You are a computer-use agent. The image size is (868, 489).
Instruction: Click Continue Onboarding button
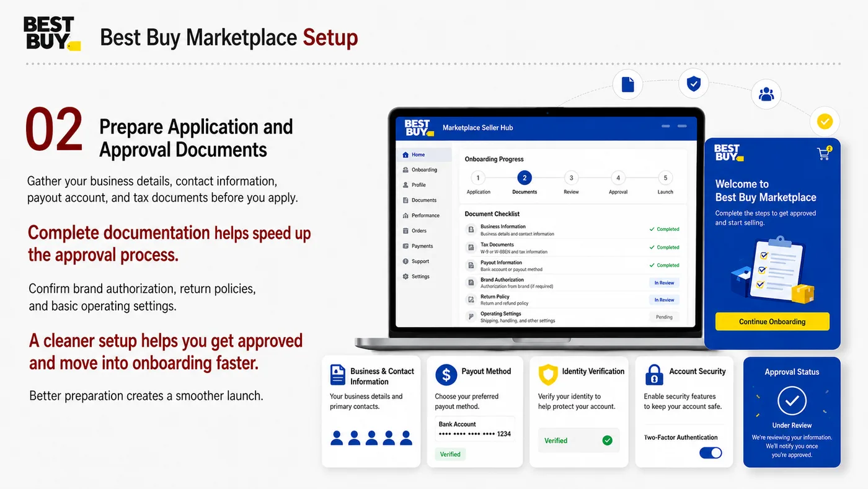772,321
